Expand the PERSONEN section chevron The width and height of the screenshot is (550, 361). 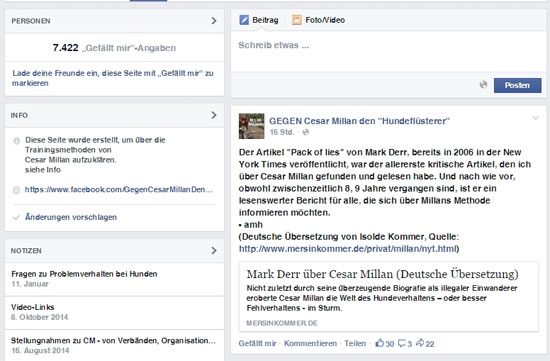click(214, 21)
